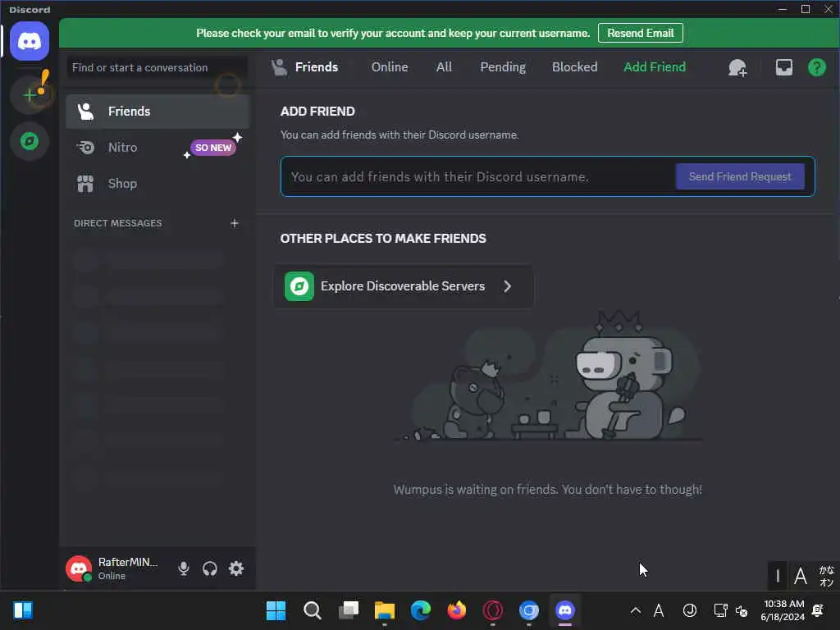Open Opera browser from taskbar

coord(493,610)
